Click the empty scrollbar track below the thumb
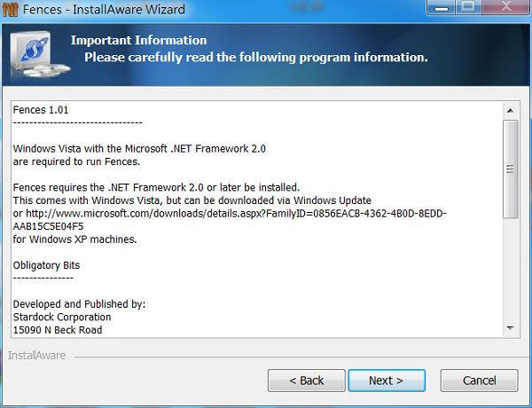532x408 pixels. coord(510,269)
